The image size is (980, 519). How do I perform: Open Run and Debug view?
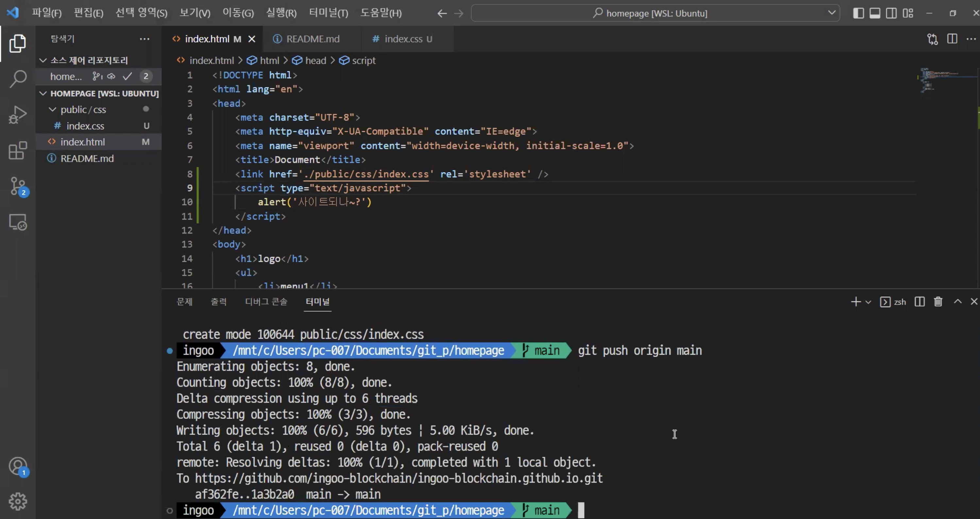(x=18, y=115)
